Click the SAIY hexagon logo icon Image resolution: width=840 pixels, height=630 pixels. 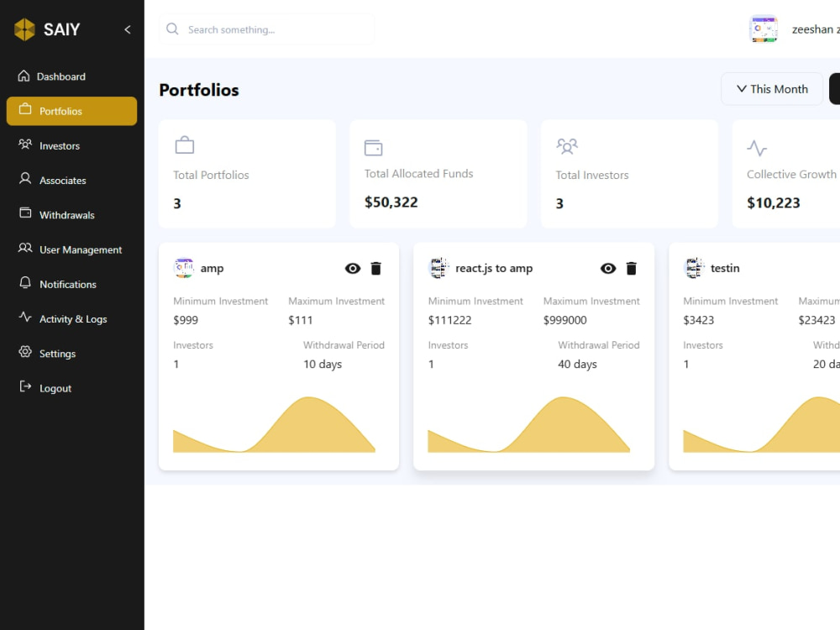click(24, 29)
